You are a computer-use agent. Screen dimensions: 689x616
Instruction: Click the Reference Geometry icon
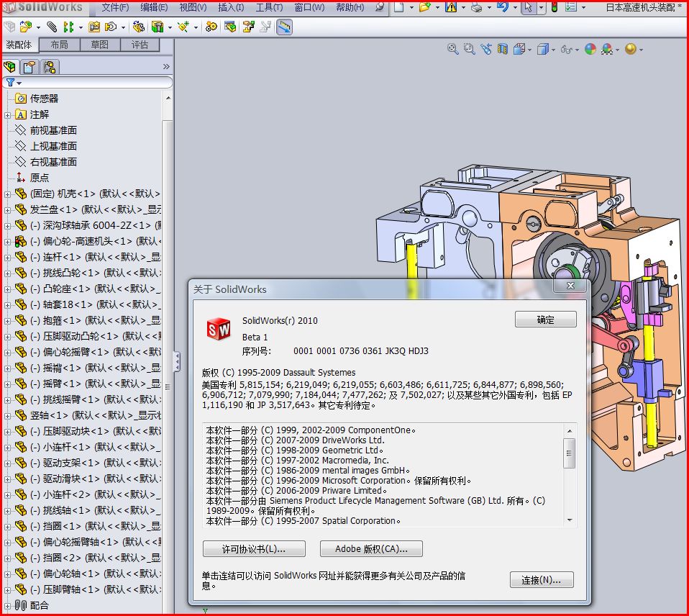[x=183, y=27]
